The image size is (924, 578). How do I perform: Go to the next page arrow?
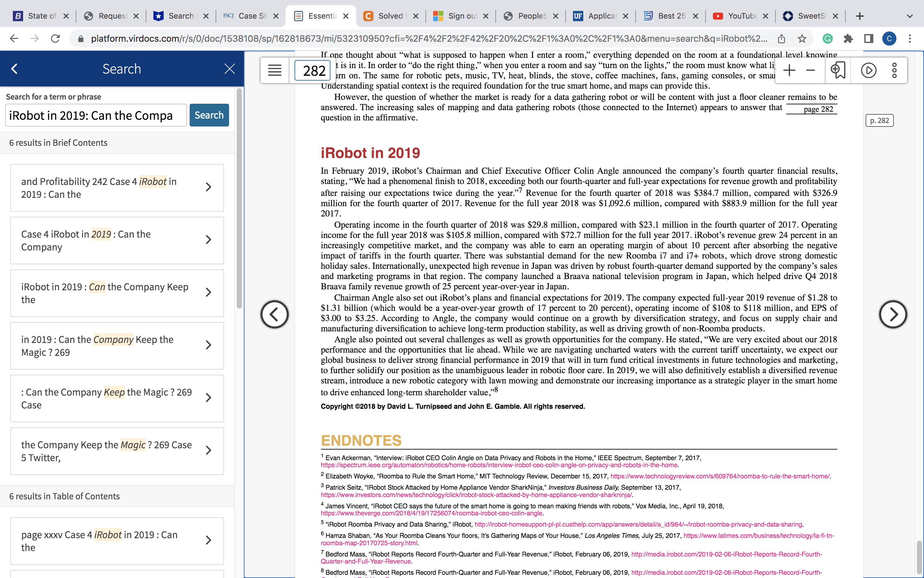tap(893, 314)
